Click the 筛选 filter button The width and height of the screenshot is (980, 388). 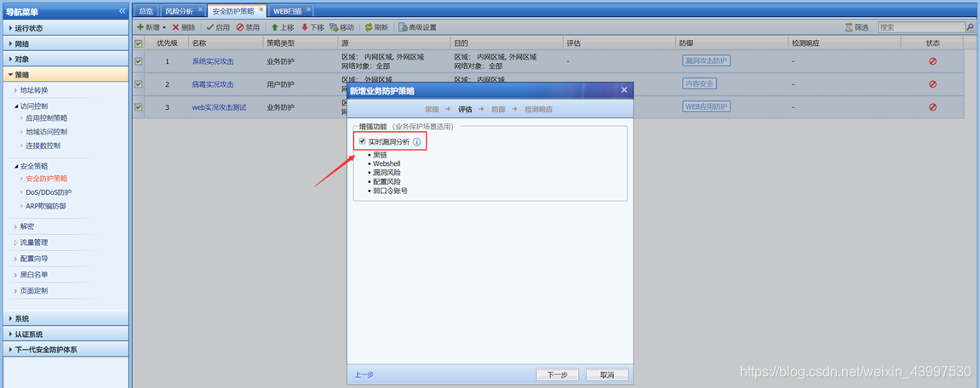click(857, 27)
